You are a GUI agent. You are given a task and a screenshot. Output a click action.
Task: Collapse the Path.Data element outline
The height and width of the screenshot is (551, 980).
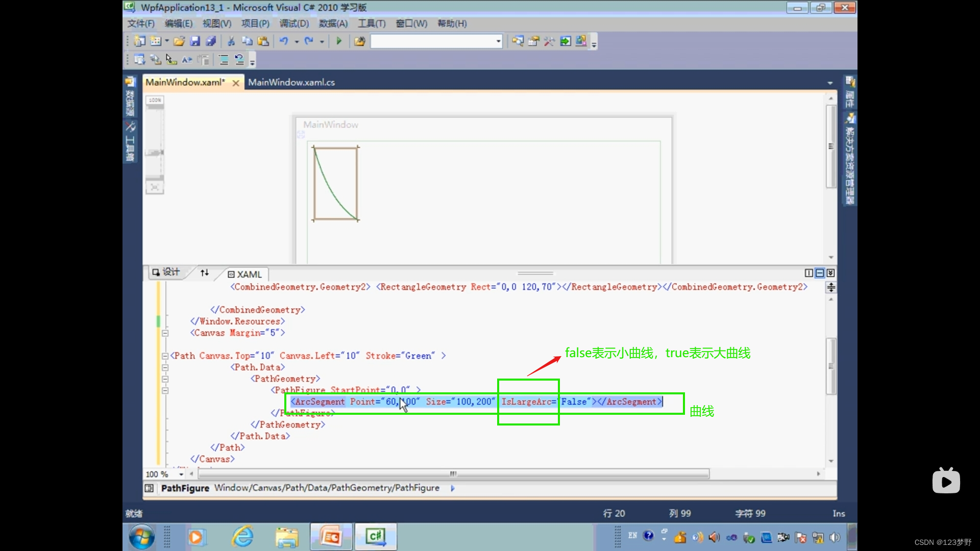(165, 367)
